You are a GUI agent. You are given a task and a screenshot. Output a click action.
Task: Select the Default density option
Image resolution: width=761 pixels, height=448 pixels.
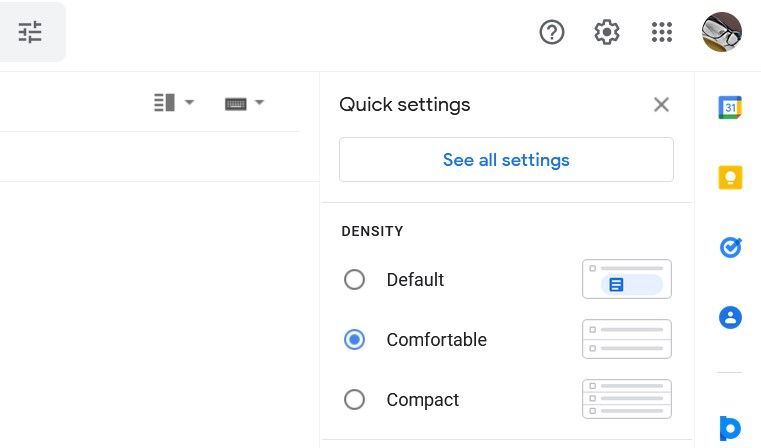(x=354, y=280)
